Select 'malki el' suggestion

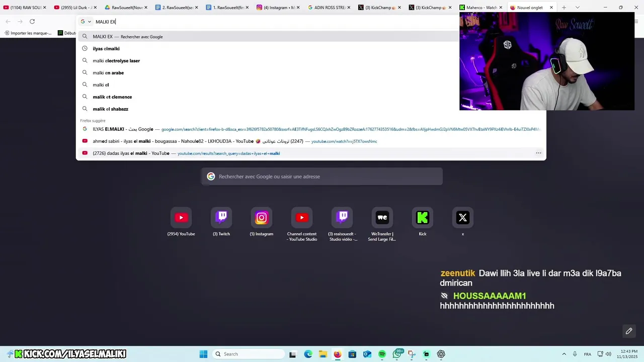point(311,85)
